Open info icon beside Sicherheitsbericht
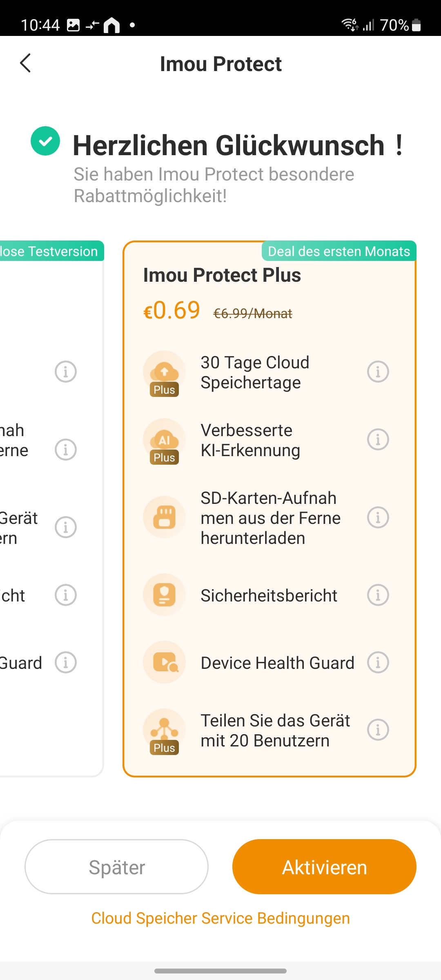This screenshot has width=441, height=980. coord(378,595)
